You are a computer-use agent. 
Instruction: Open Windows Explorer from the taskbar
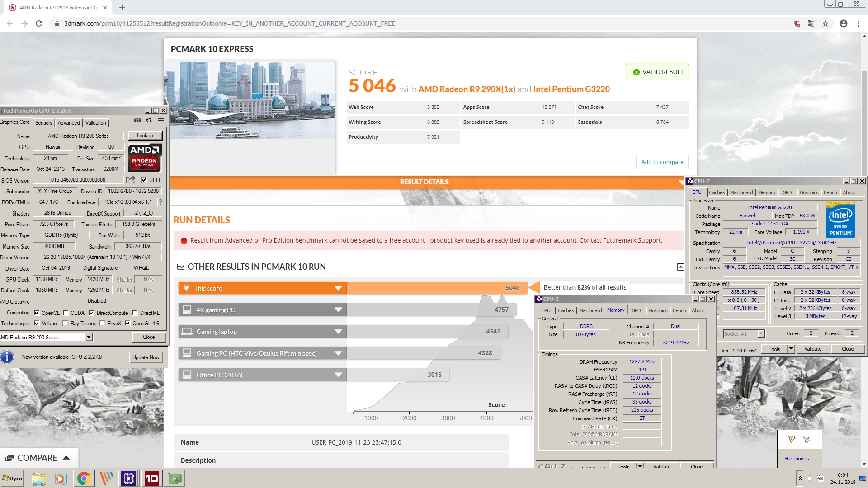pyautogui.click(x=39, y=479)
